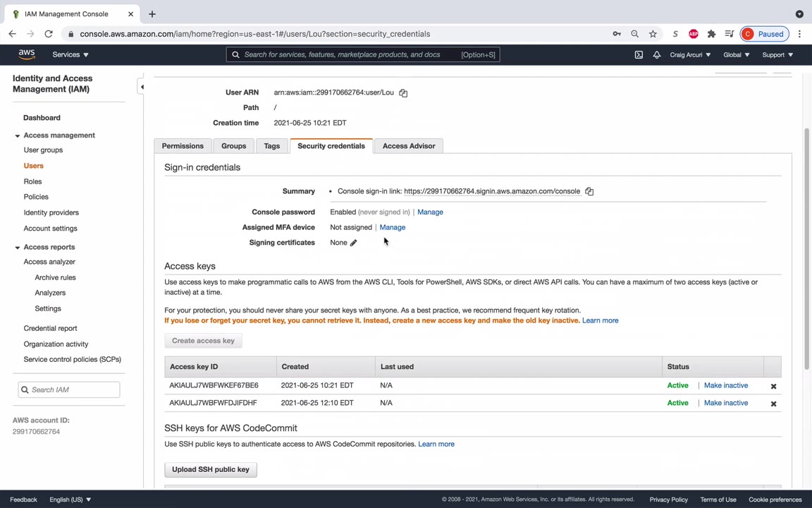812x508 pixels.
Task: Open Service control policies (SCPs)
Action: [72, 360]
